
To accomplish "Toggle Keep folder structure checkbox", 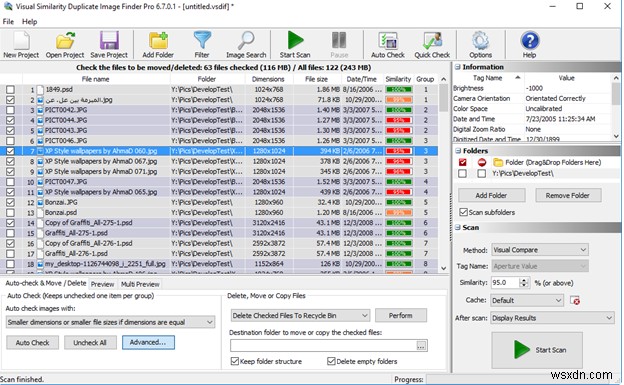I will [x=234, y=361].
